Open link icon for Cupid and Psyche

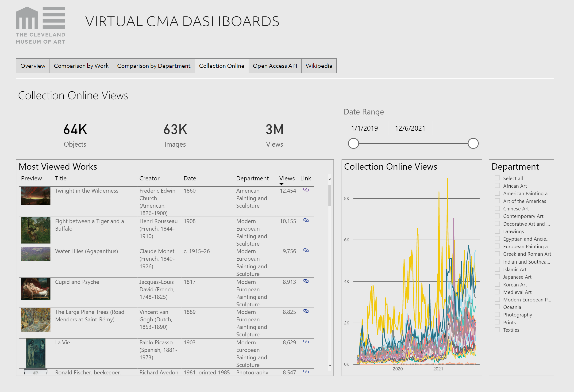point(306,281)
